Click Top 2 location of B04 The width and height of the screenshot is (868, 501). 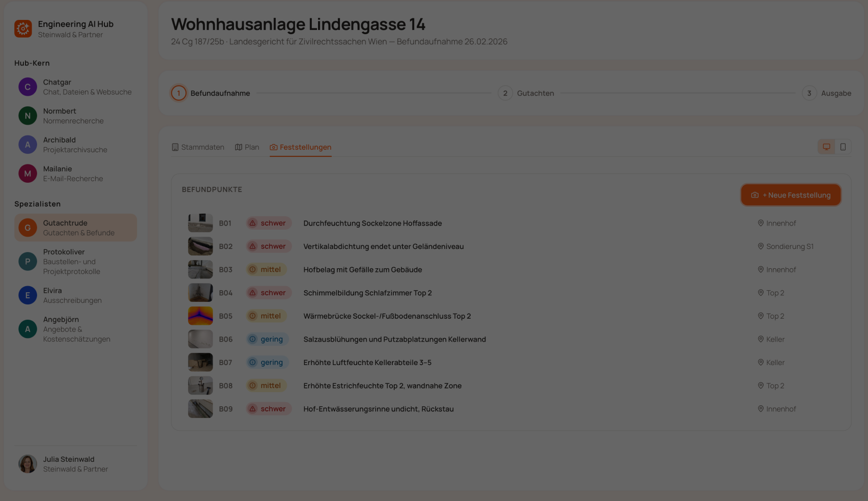[771, 293]
